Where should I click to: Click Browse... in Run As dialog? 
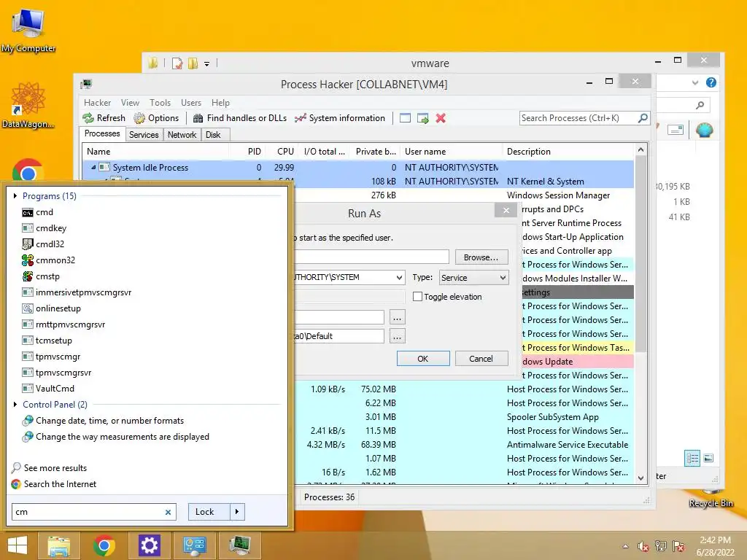coord(481,257)
